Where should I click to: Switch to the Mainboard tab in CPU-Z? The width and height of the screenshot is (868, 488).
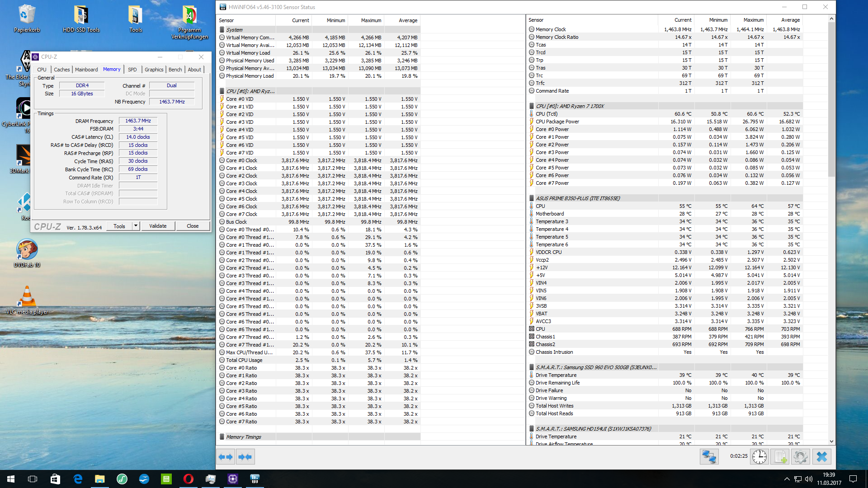pyautogui.click(x=86, y=70)
